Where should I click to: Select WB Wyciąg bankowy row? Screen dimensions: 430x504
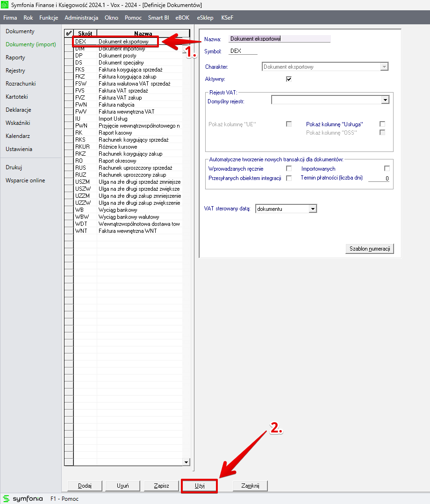[128, 210]
